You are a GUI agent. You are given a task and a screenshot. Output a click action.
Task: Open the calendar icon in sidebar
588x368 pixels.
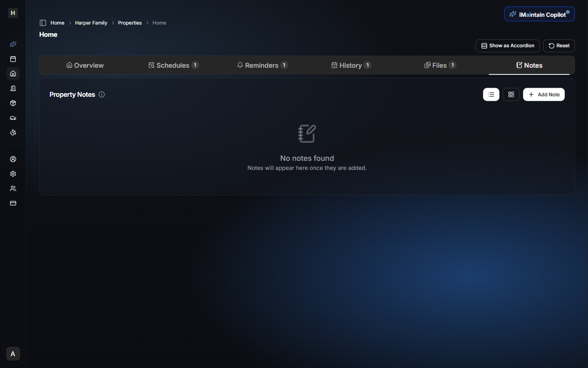[x=13, y=59]
